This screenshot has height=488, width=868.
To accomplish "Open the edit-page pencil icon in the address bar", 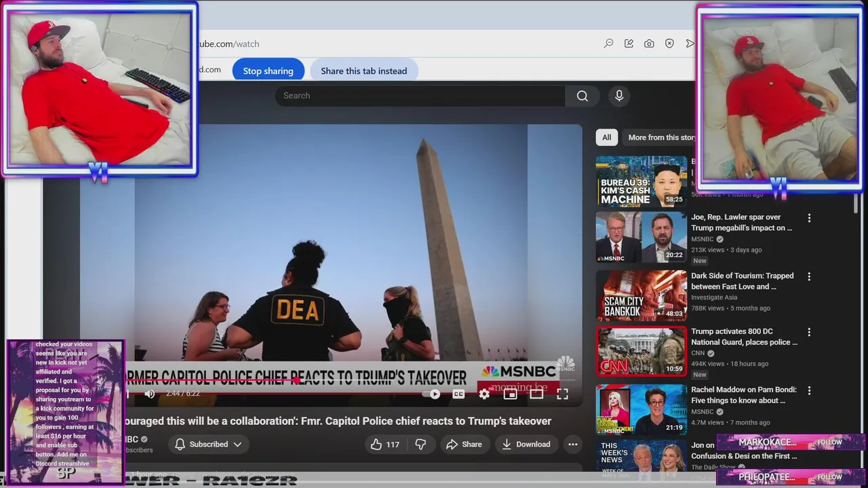I will tap(629, 43).
